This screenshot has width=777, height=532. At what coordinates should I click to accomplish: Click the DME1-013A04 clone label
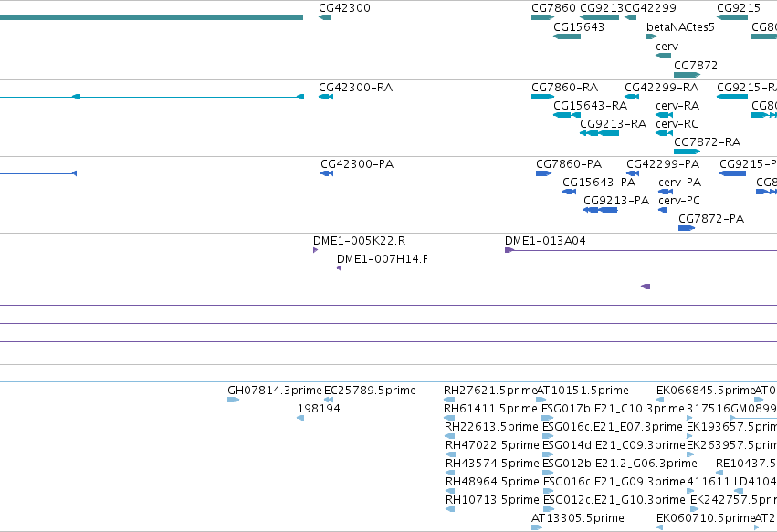click(x=545, y=241)
